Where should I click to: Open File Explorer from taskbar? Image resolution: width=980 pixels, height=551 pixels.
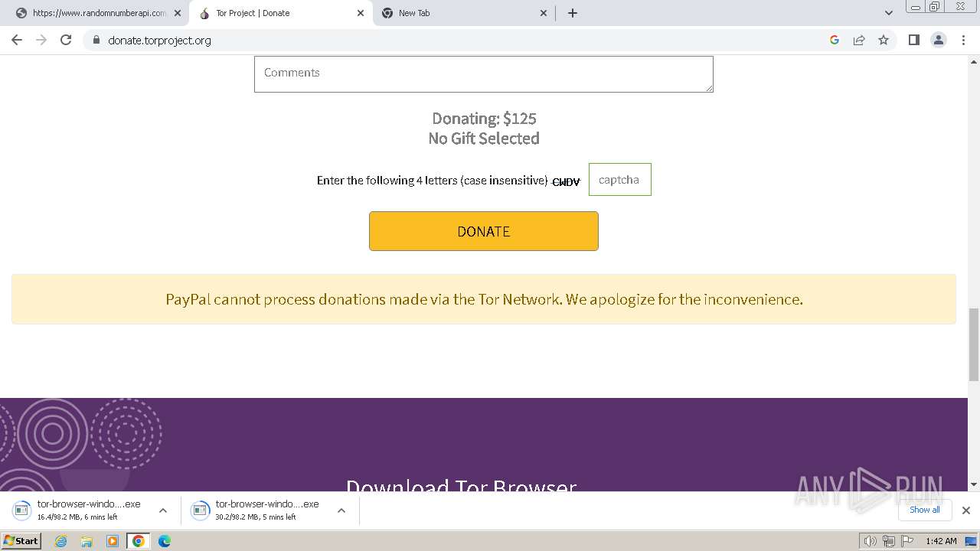[x=87, y=541]
